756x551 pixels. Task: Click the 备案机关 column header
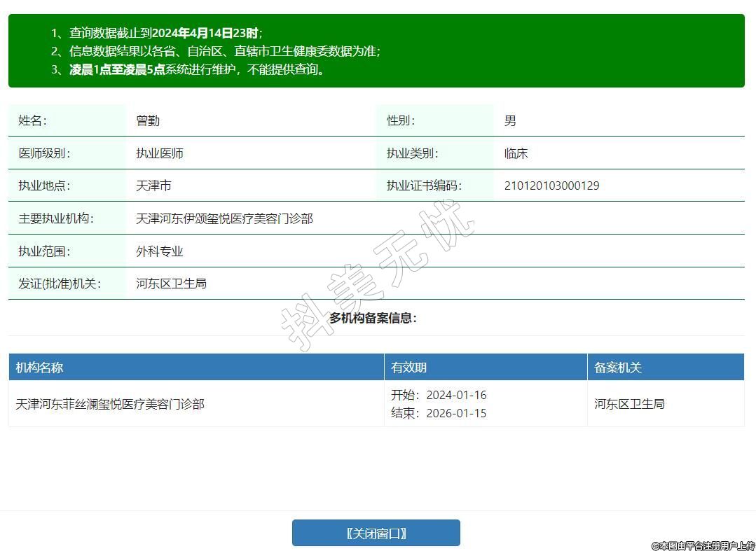tap(618, 368)
